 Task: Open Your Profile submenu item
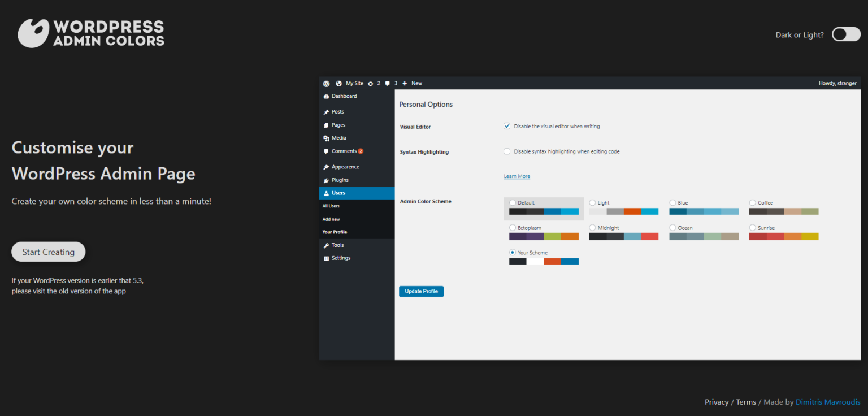coord(335,232)
